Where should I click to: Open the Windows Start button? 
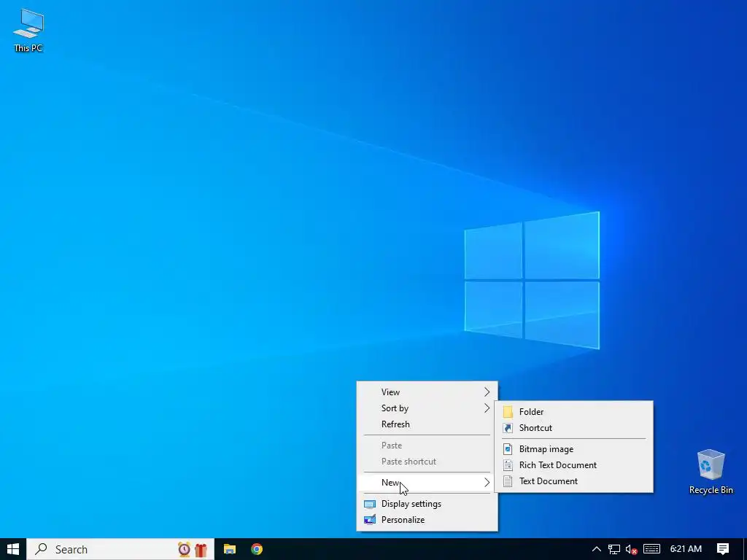click(13, 549)
